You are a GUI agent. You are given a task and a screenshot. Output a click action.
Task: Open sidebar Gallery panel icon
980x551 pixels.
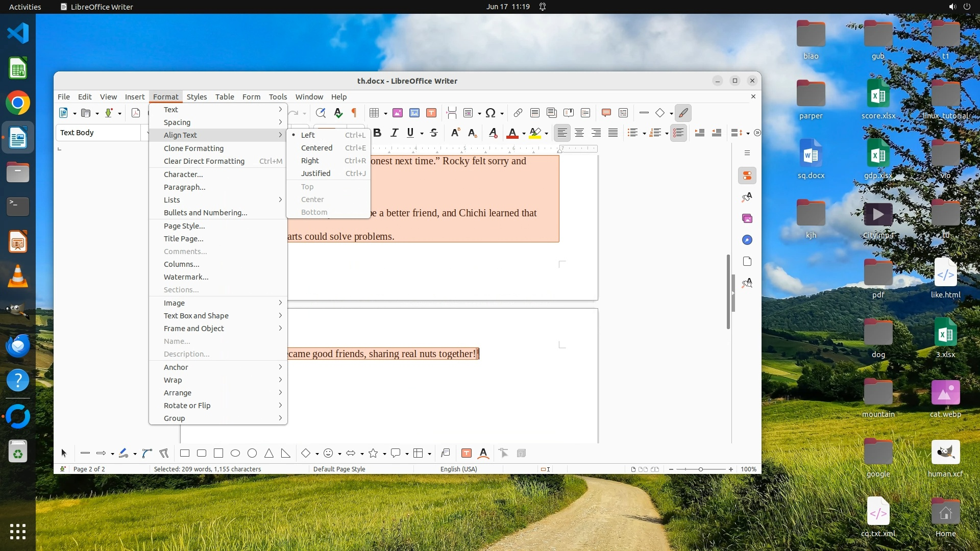click(x=747, y=218)
